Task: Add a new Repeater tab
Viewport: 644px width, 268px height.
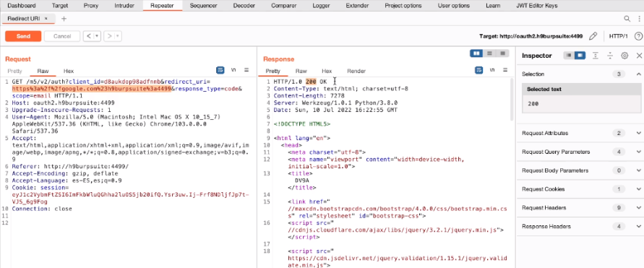Action: pos(64,19)
